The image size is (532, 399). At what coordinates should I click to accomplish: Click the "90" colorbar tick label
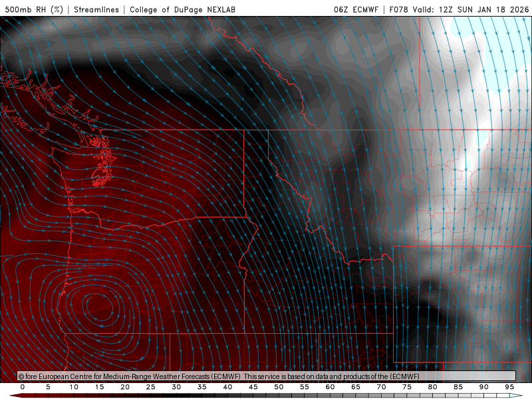pos(484,387)
